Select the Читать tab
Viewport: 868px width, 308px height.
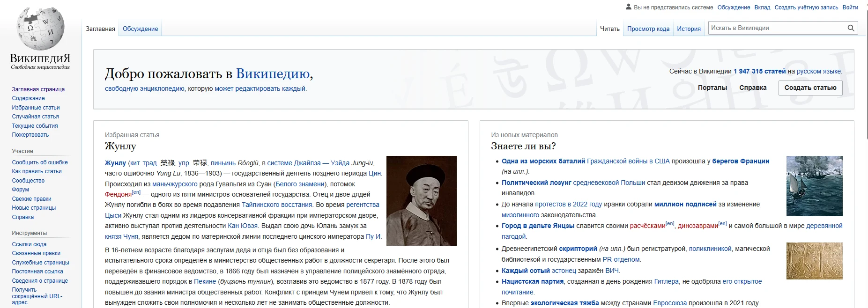pyautogui.click(x=610, y=29)
